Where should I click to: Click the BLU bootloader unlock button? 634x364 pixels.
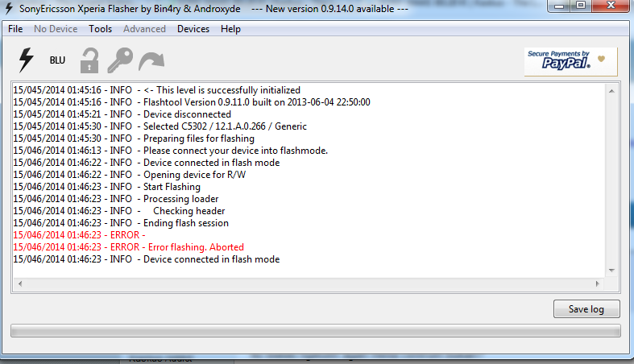click(57, 60)
